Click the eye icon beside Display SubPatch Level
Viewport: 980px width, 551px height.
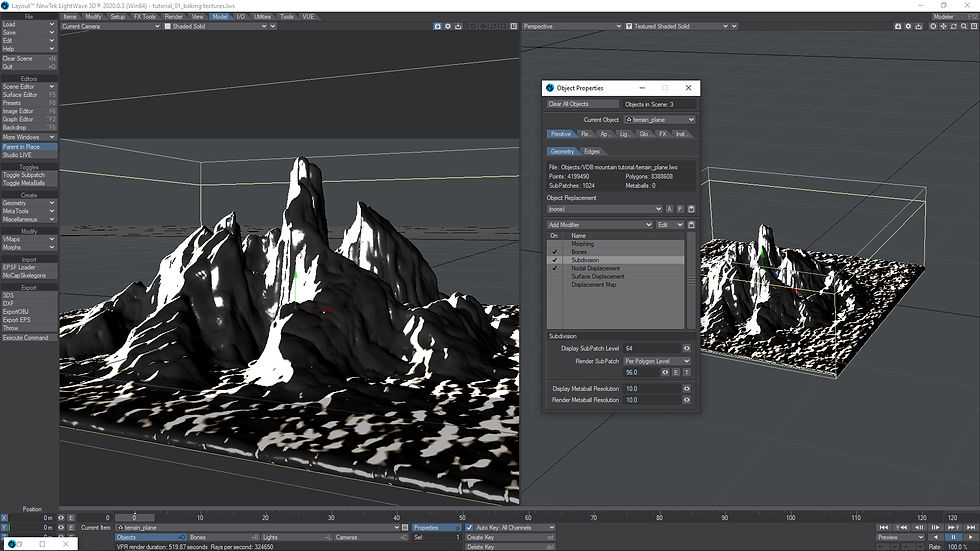(686, 348)
